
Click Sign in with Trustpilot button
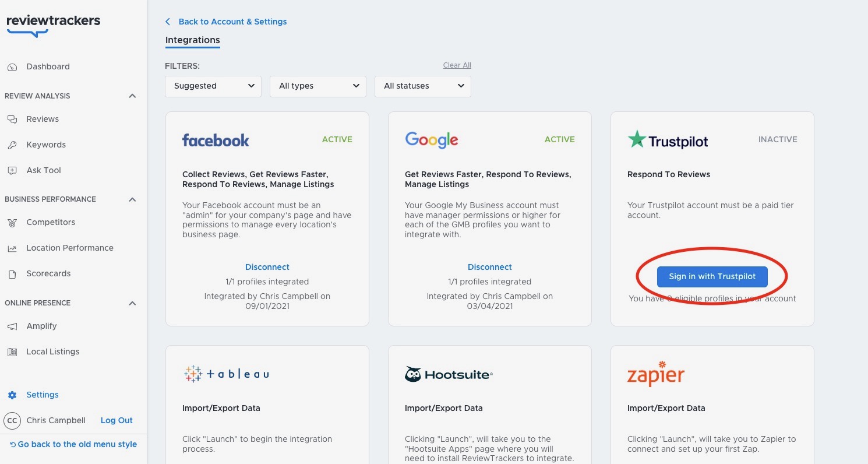coord(712,277)
